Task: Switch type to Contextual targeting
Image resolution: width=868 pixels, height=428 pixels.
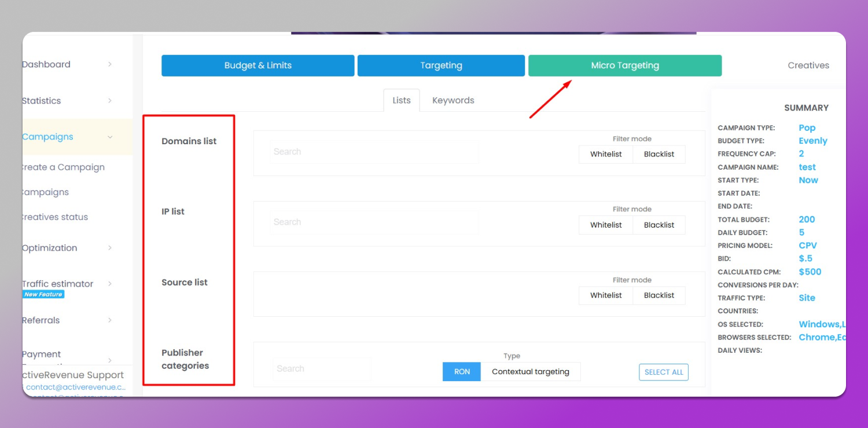Action: pos(531,372)
